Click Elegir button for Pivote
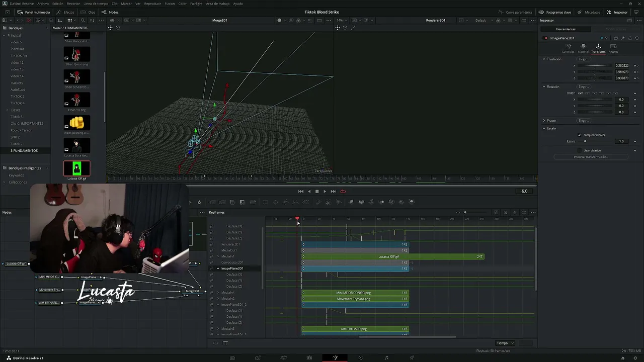The width and height of the screenshot is (644, 362). (583, 121)
